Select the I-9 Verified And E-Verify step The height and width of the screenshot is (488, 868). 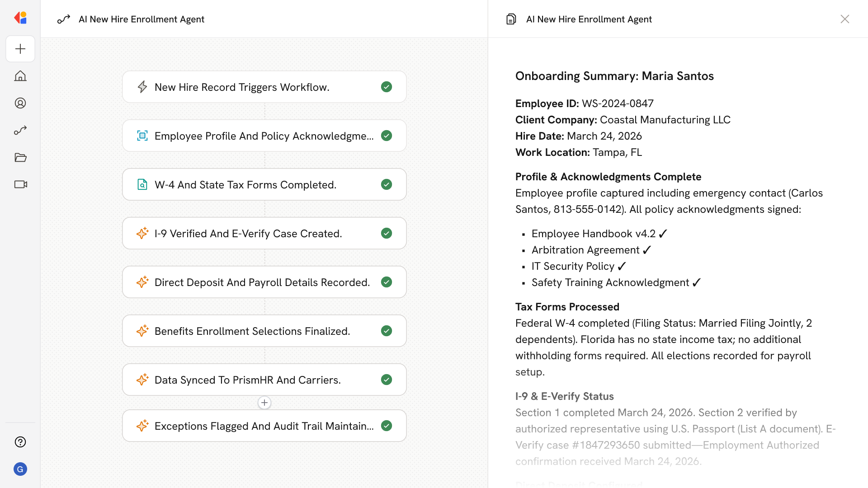[x=248, y=233]
